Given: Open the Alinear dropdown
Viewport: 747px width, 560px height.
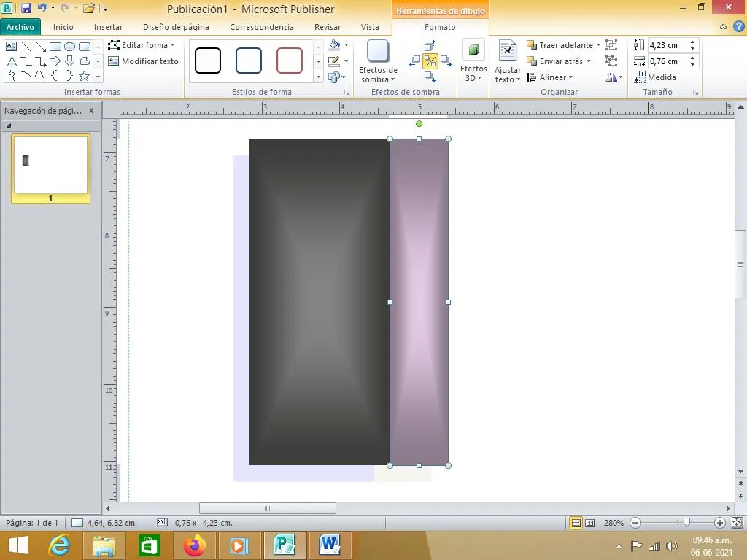Looking at the screenshot, I should (x=550, y=77).
